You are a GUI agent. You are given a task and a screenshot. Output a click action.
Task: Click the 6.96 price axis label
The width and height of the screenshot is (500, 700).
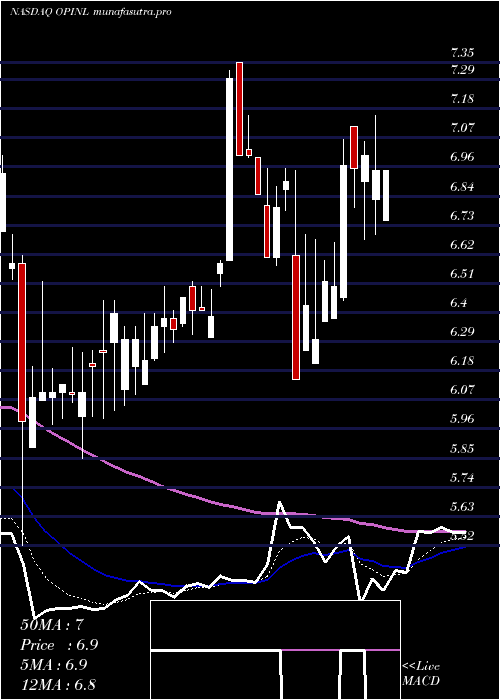pos(462,158)
